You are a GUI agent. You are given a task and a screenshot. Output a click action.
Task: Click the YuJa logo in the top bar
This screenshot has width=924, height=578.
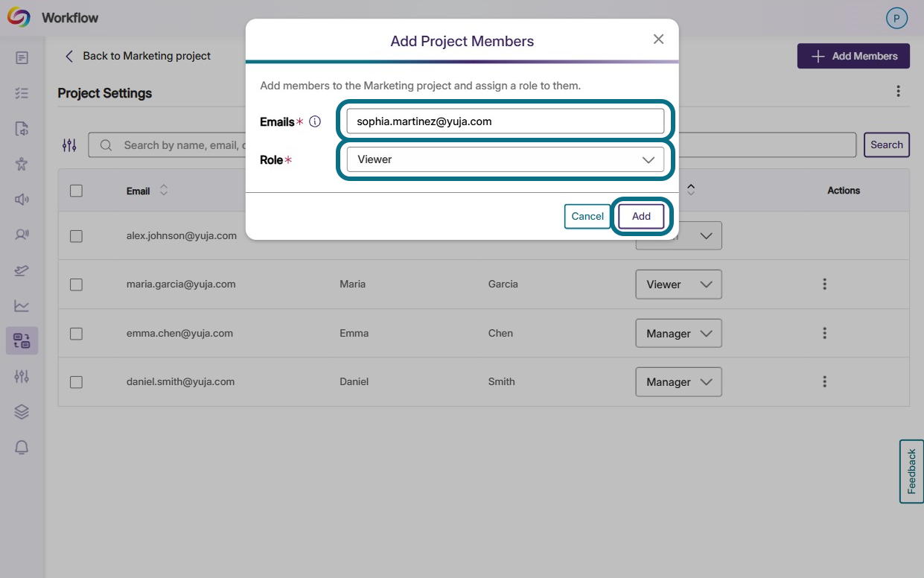pyautogui.click(x=19, y=17)
